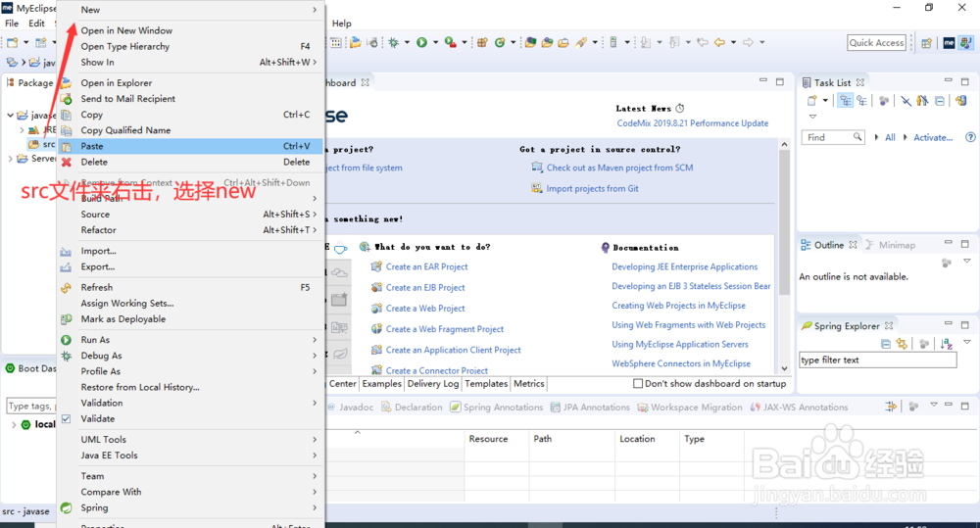Click the help question mark in Task List
980x528 pixels.
(x=970, y=137)
